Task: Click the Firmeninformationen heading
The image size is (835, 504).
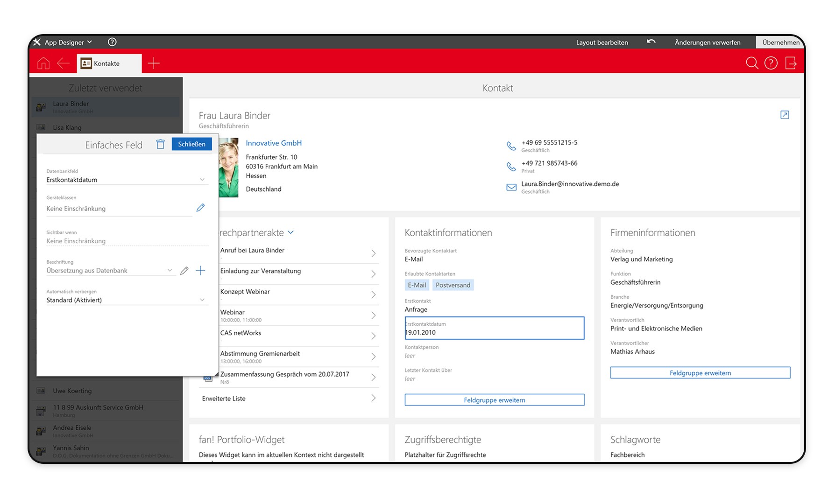Action: (653, 233)
